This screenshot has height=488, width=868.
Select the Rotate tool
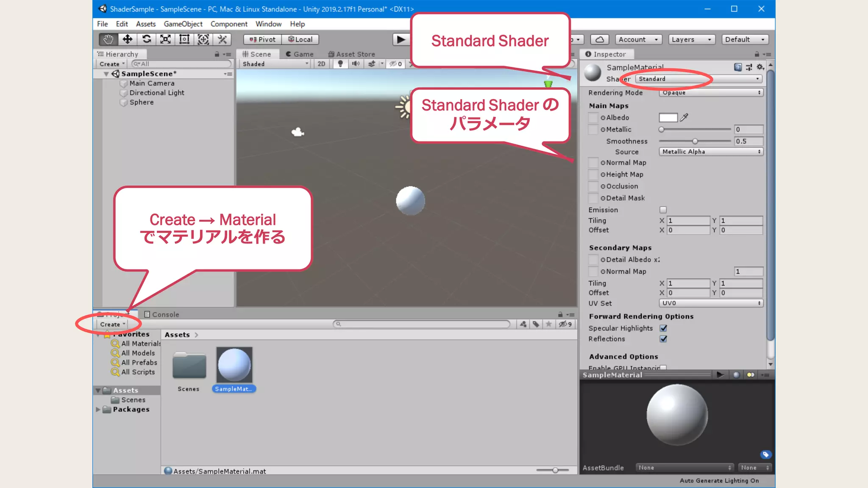pos(147,39)
